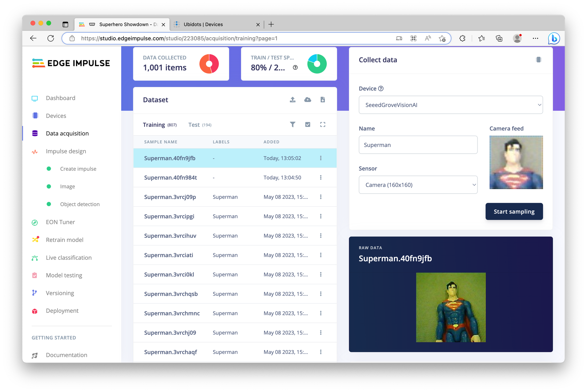587x392 pixels.
Task: Open the SeeedGroveVisionAI device dropdown
Action: 451,105
